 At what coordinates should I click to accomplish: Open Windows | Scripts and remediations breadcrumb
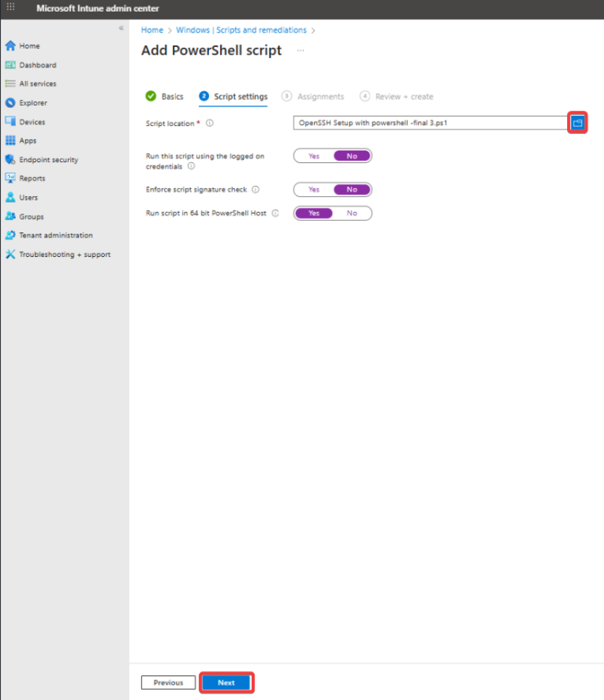tap(241, 30)
